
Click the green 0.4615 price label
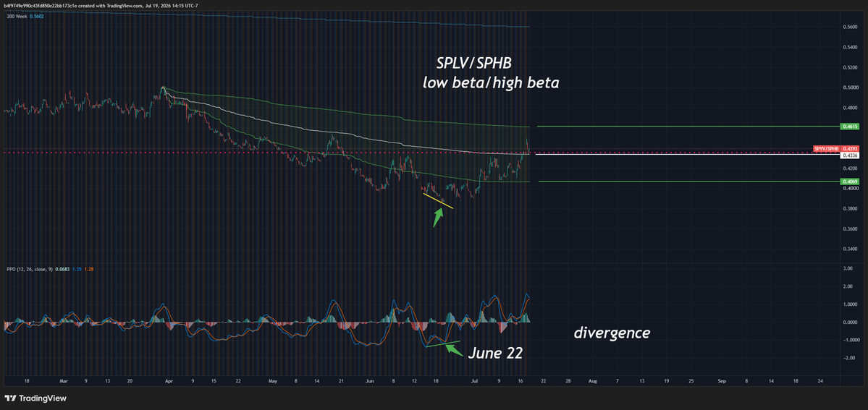tap(851, 127)
